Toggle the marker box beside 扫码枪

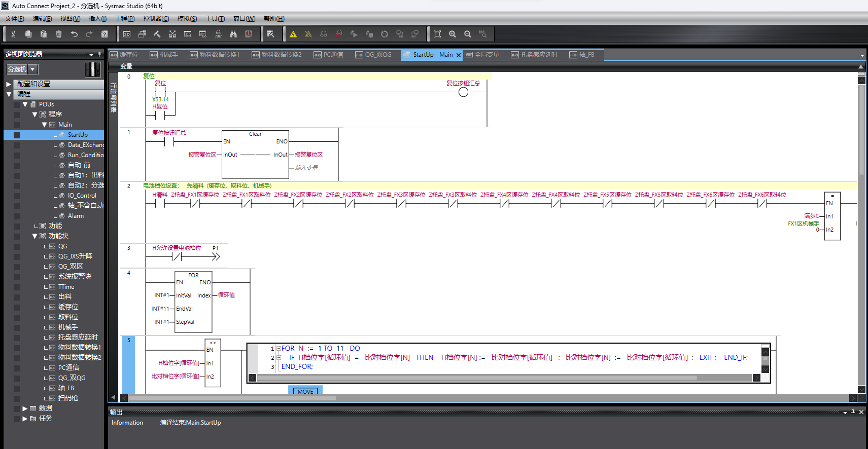[x=17, y=398]
